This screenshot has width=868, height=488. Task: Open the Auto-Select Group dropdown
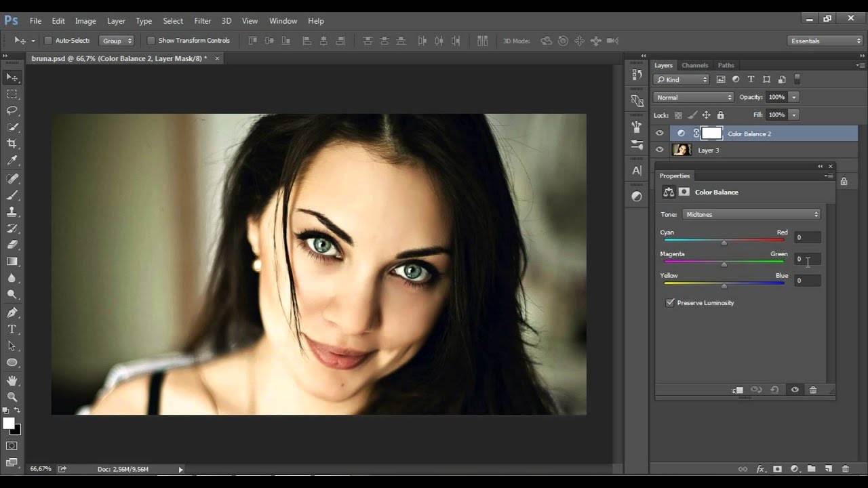tap(117, 41)
